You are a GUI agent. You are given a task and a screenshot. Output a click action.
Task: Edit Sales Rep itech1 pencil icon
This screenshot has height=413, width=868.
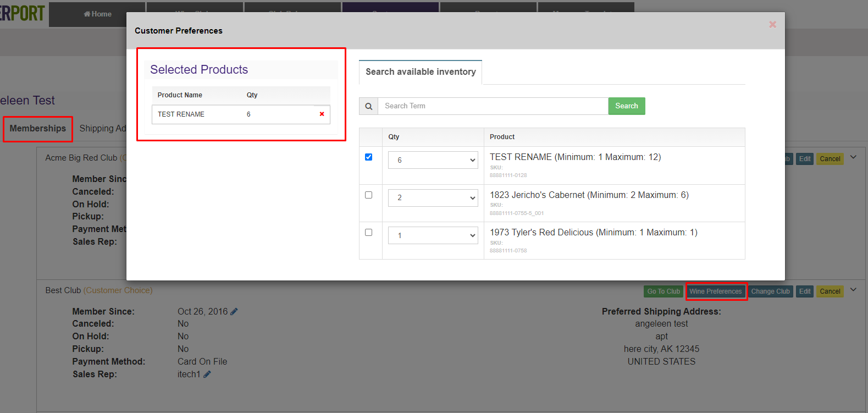pyautogui.click(x=207, y=375)
